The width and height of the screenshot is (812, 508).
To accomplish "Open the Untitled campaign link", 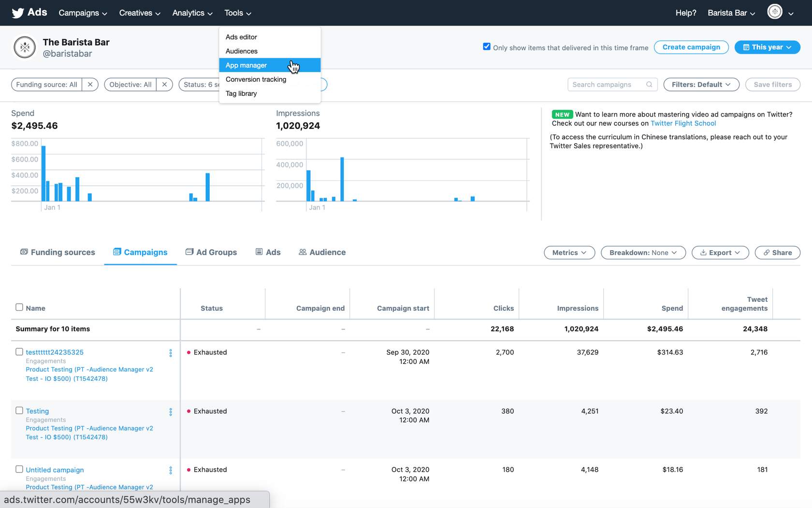I will [55, 470].
